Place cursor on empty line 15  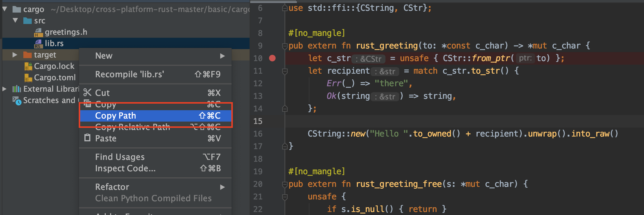pyautogui.click(x=464, y=121)
